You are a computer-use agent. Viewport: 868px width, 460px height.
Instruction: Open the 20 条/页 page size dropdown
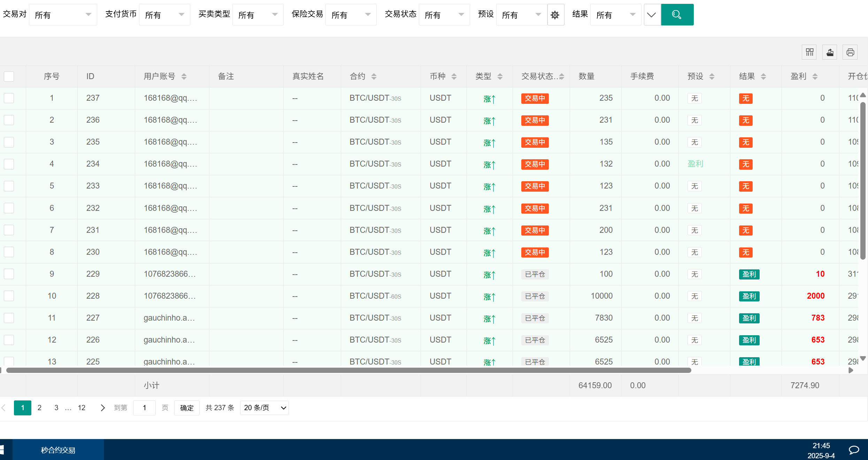click(264, 408)
